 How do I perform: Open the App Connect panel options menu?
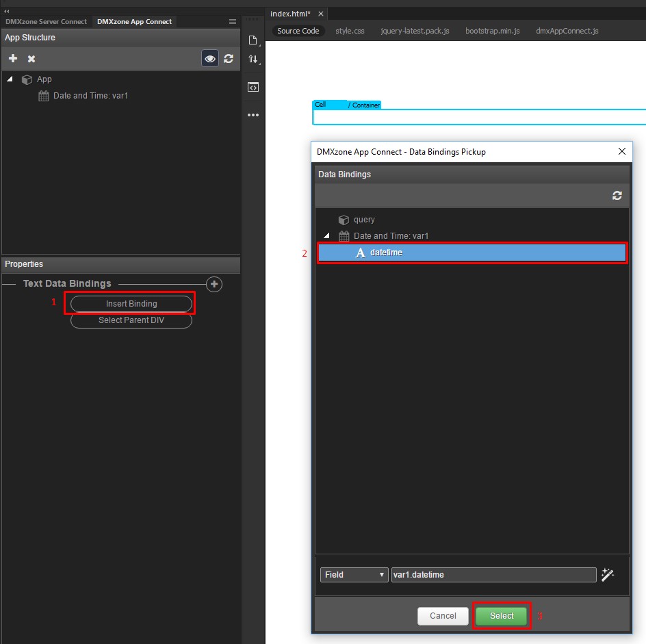[x=233, y=21]
